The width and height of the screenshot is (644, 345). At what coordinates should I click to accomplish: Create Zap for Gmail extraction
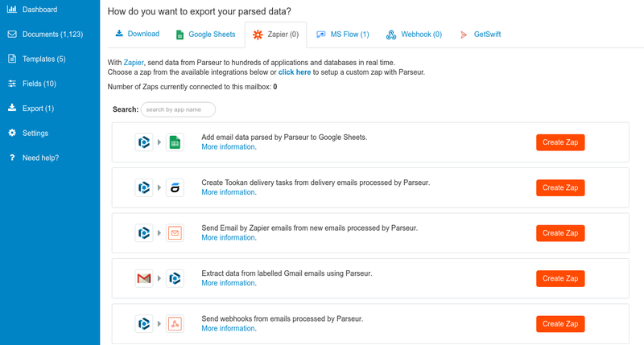coord(560,278)
